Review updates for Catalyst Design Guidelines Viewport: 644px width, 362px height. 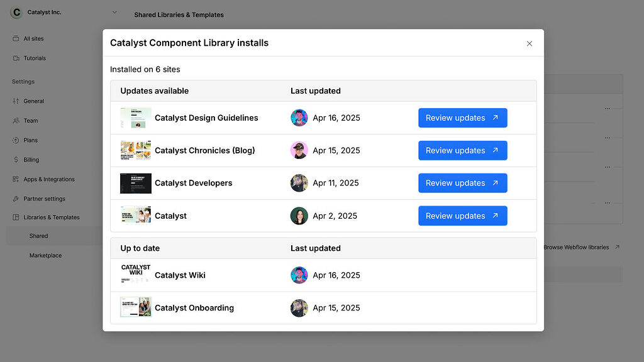[x=462, y=118]
